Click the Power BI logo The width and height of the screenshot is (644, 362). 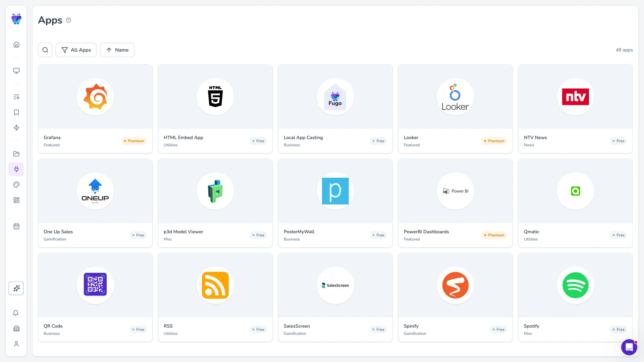pos(455,191)
